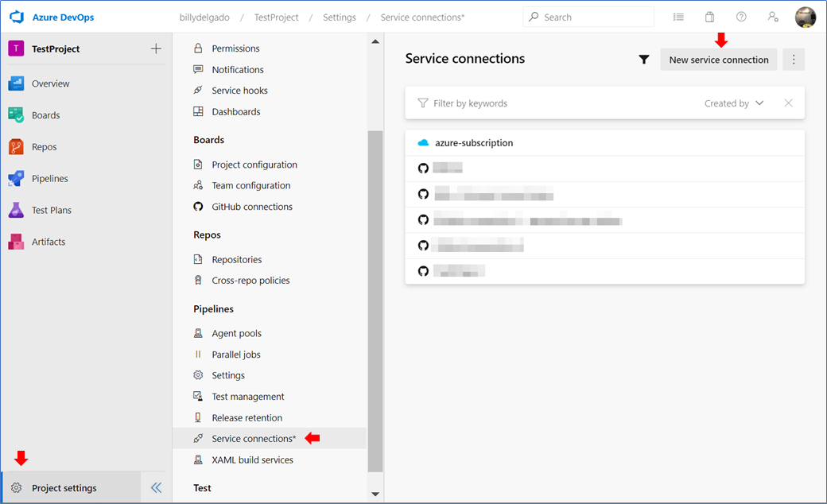The image size is (827, 504).
Task: Clear the filter with the X
Action: point(788,103)
